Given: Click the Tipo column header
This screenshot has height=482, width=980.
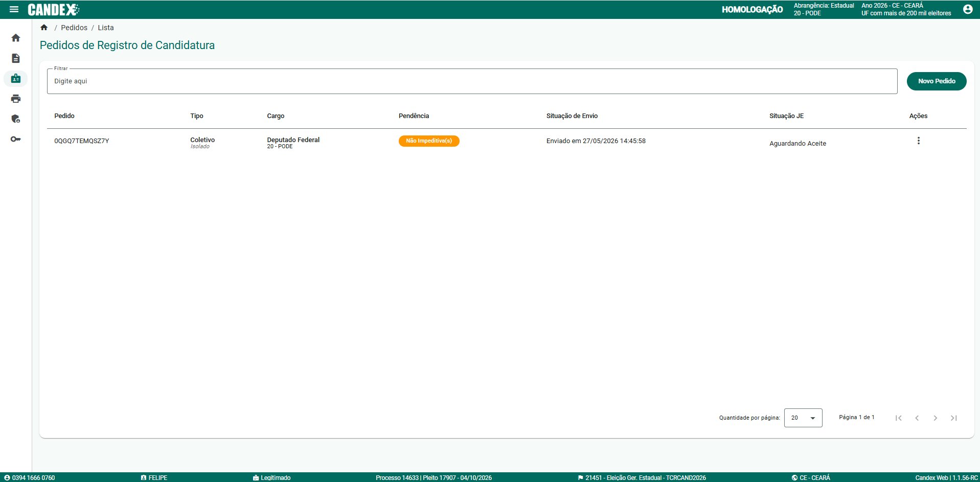Looking at the screenshot, I should pos(197,116).
